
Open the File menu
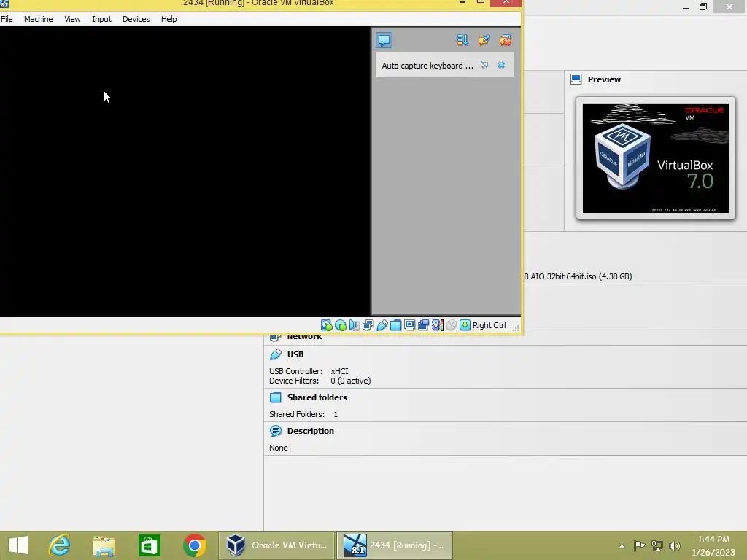pyautogui.click(x=7, y=19)
